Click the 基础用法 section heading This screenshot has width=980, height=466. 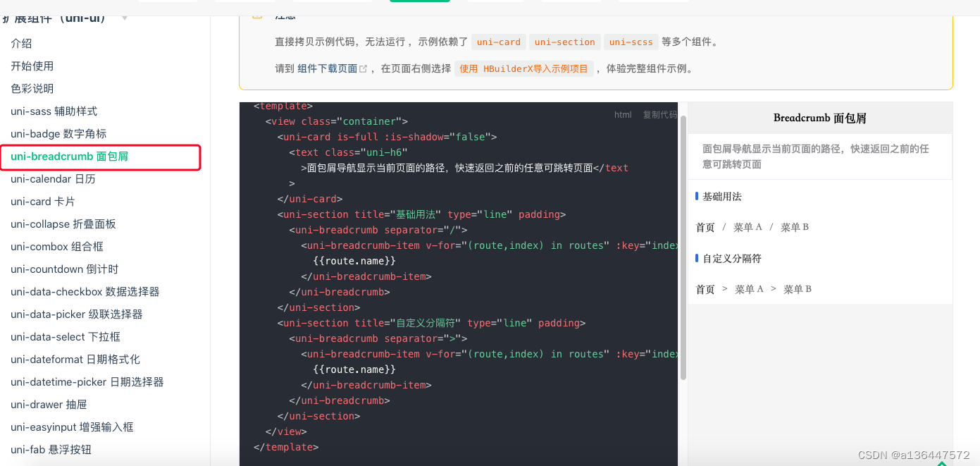[x=722, y=197]
